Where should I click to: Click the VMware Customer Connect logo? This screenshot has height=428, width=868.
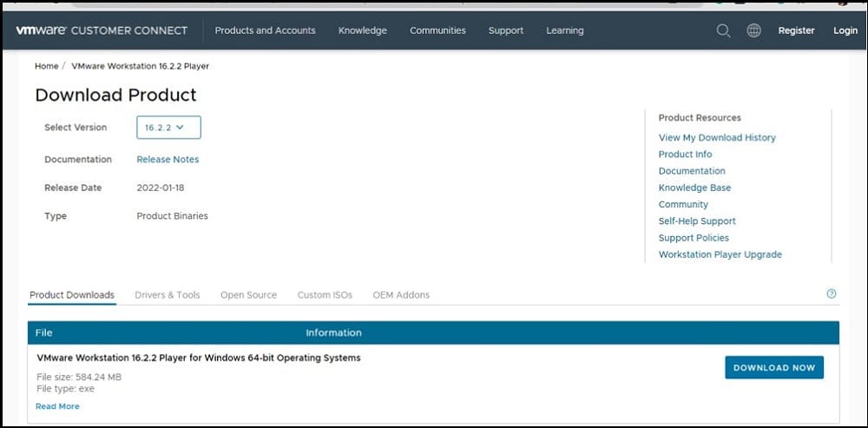pos(102,30)
